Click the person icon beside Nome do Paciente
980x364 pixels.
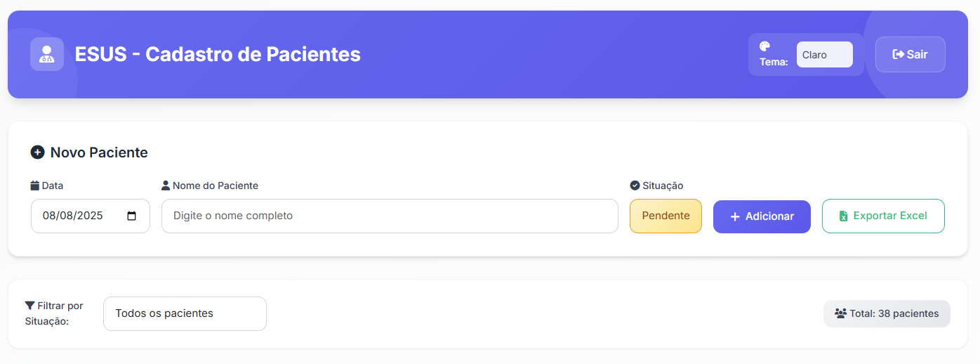[166, 186]
